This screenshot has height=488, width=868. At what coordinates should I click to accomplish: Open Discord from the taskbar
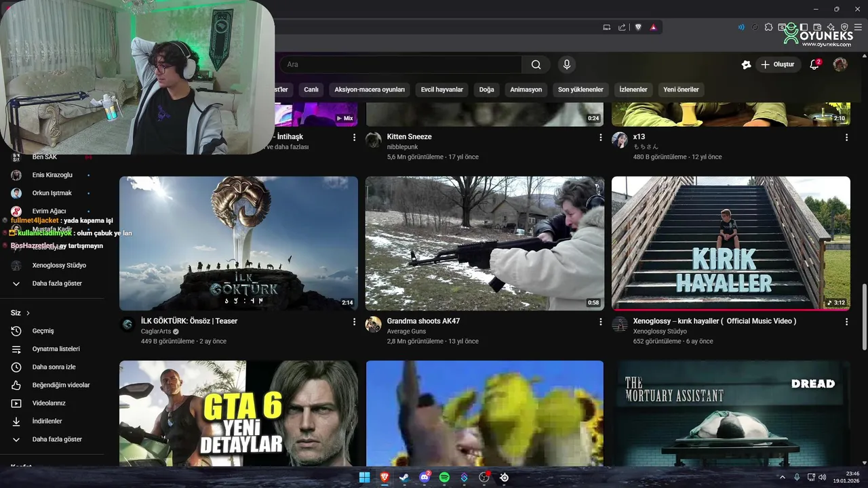point(425,477)
